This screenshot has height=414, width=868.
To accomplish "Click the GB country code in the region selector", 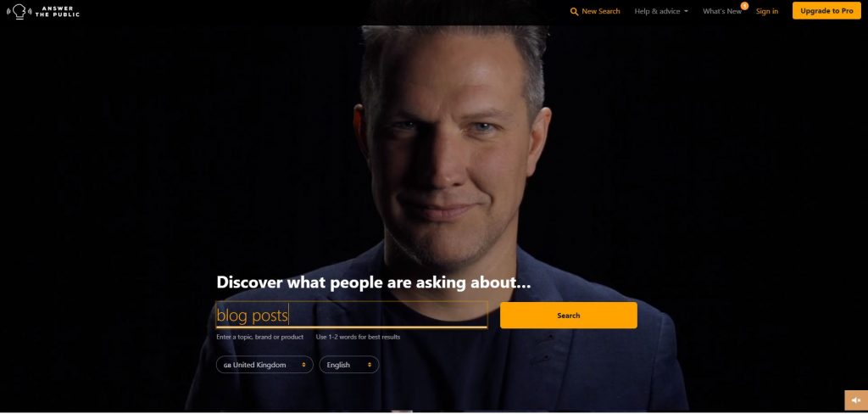I will pyautogui.click(x=227, y=366).
